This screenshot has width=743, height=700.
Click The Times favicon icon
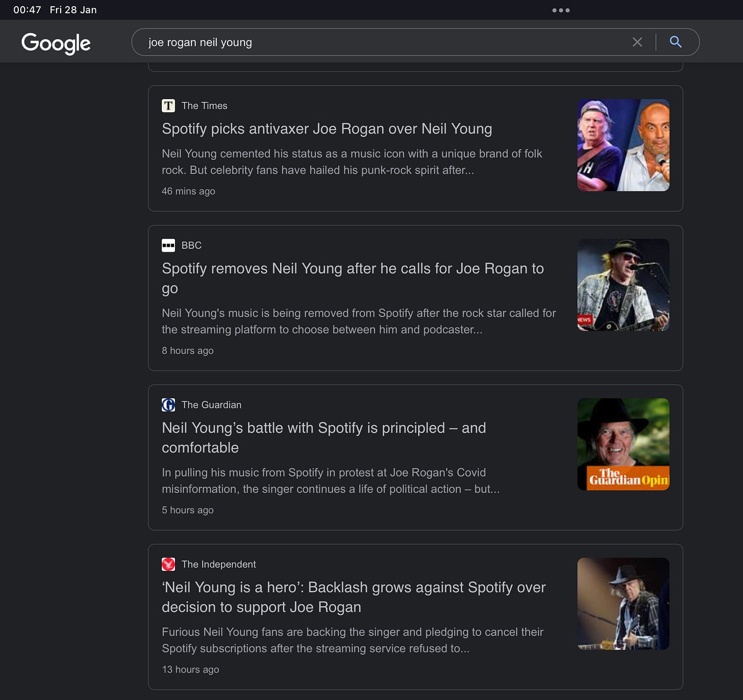(x=168, y=106)
